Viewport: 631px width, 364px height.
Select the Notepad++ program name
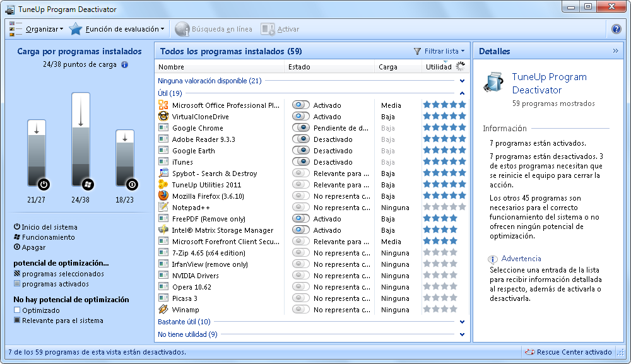(191, 208)
